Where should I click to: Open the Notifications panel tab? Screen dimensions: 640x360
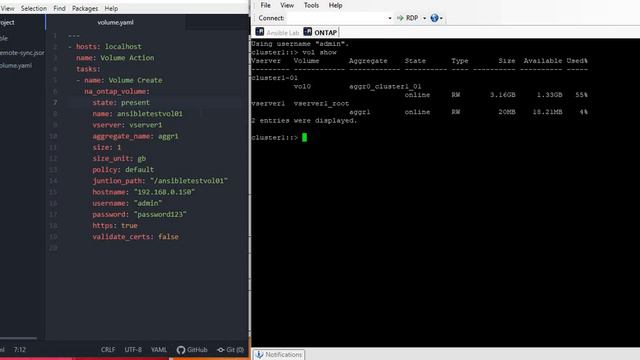(x=279, y=355)
